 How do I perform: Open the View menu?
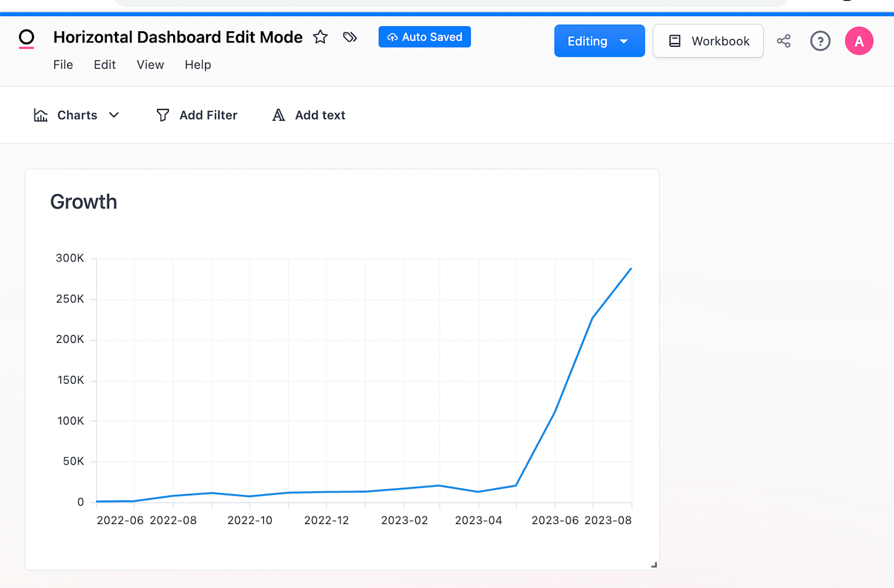click(150, 65)
